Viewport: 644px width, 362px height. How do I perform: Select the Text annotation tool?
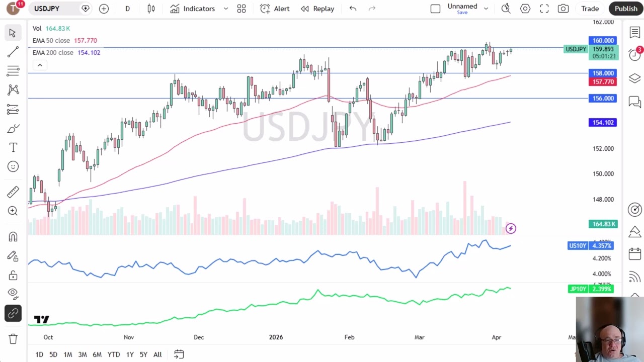click(13, 147)
